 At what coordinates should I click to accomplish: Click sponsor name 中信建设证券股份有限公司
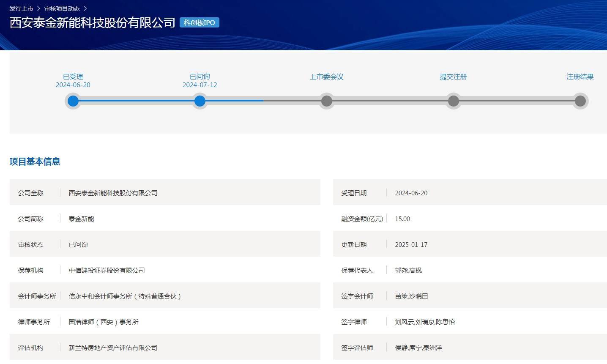(x=107, y=270)
